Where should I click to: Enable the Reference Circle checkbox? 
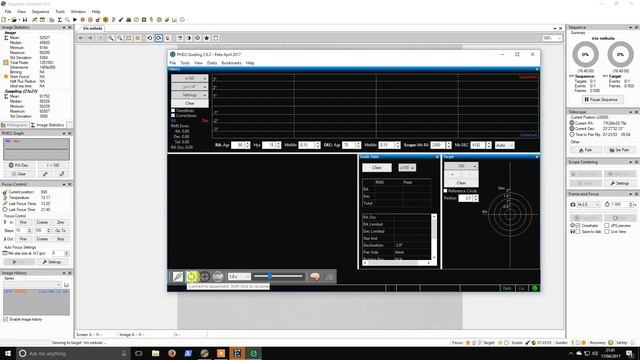pyautogui.click(x=446, y=191)
